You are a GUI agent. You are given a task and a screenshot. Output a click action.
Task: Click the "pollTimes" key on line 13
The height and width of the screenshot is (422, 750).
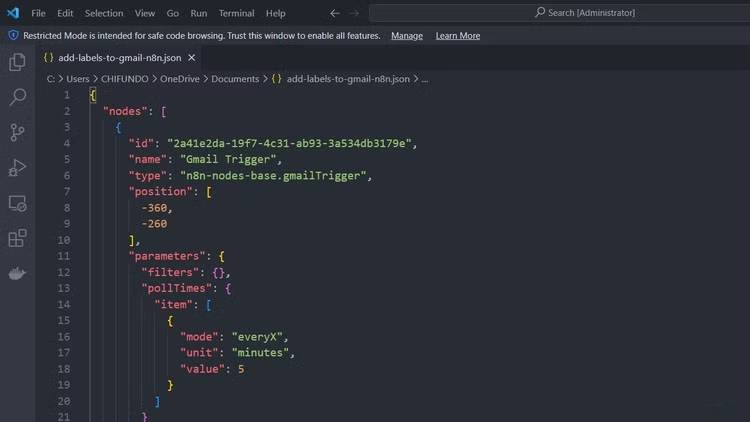176,288
